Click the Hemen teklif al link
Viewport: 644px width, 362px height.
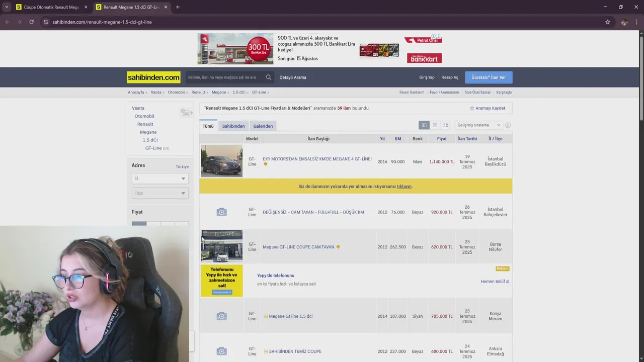[495, 282]
